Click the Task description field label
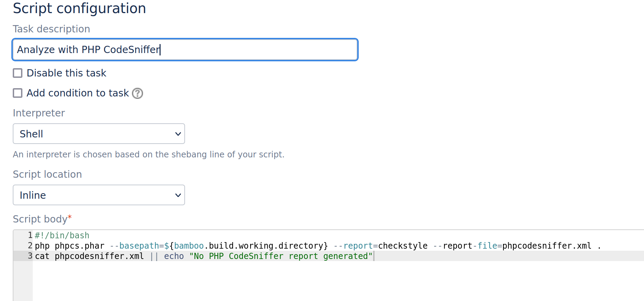The width and height of the screenshot is (644, 301). coord(51,29)
